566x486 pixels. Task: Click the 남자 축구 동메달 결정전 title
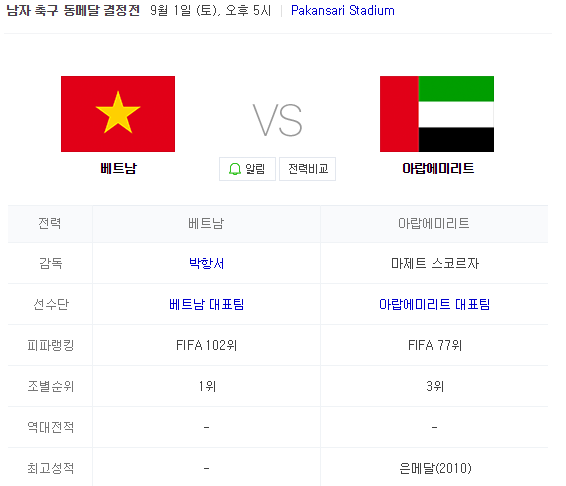73,10
